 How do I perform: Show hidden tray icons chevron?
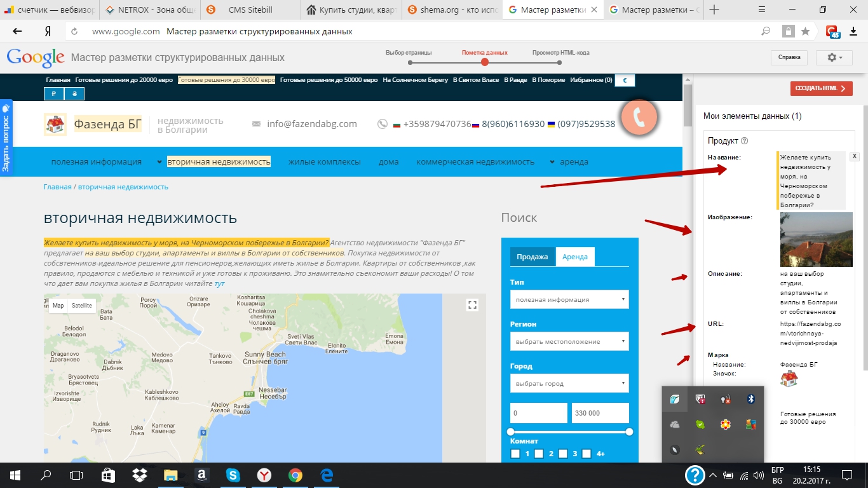tap(712, 475)
